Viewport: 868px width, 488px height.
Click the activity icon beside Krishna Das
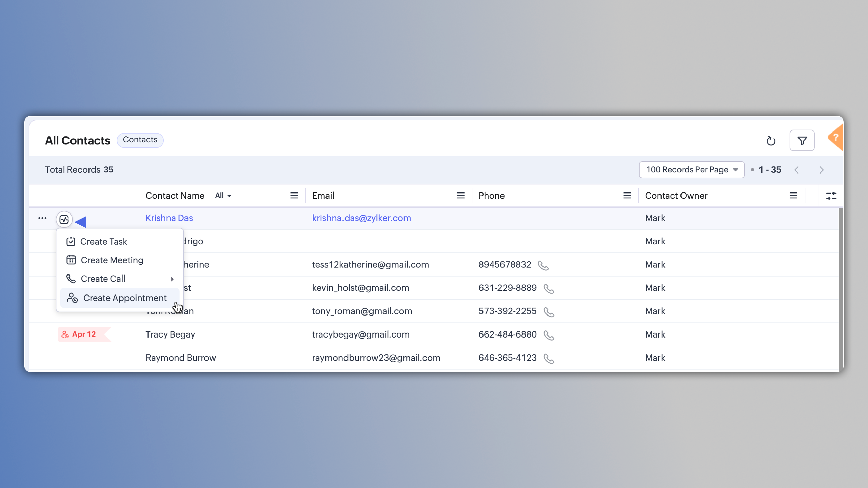tap(64, 220)
